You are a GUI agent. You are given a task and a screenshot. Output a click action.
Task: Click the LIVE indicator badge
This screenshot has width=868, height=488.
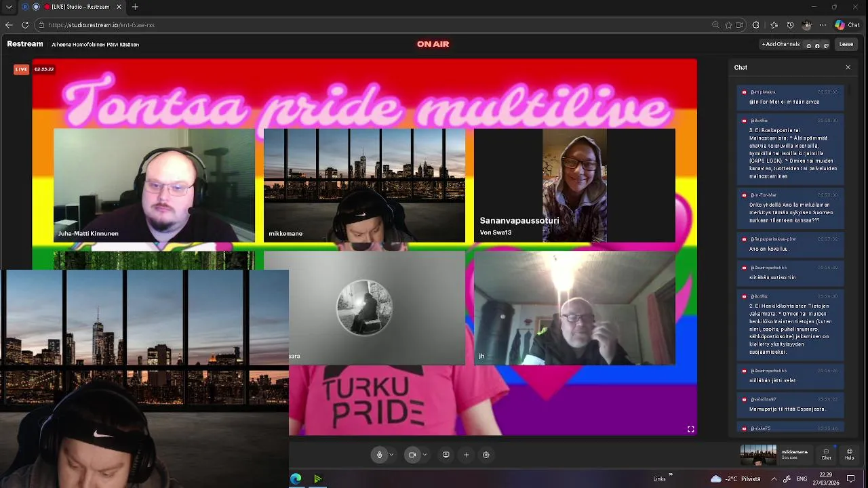(x=22, y=69)
